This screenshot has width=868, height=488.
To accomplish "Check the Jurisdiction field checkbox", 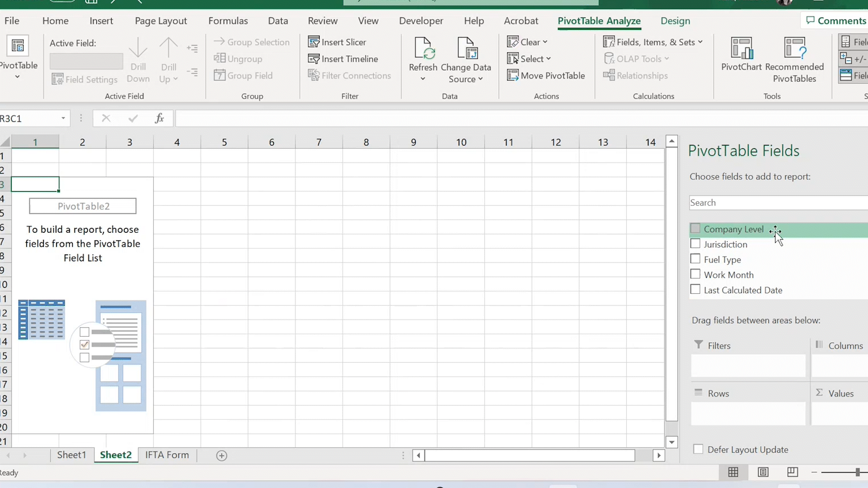I will (x=695, y=244).
